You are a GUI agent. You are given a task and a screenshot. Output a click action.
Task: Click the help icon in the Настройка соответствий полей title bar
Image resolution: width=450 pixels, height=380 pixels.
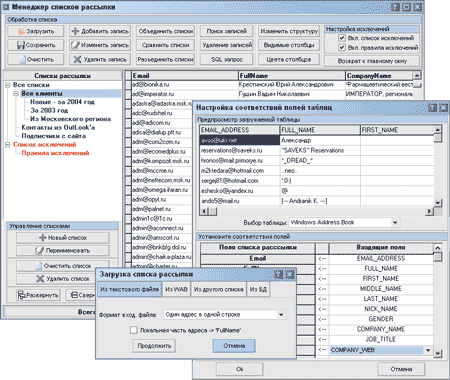pyautogui.click(x=432, y=107)
